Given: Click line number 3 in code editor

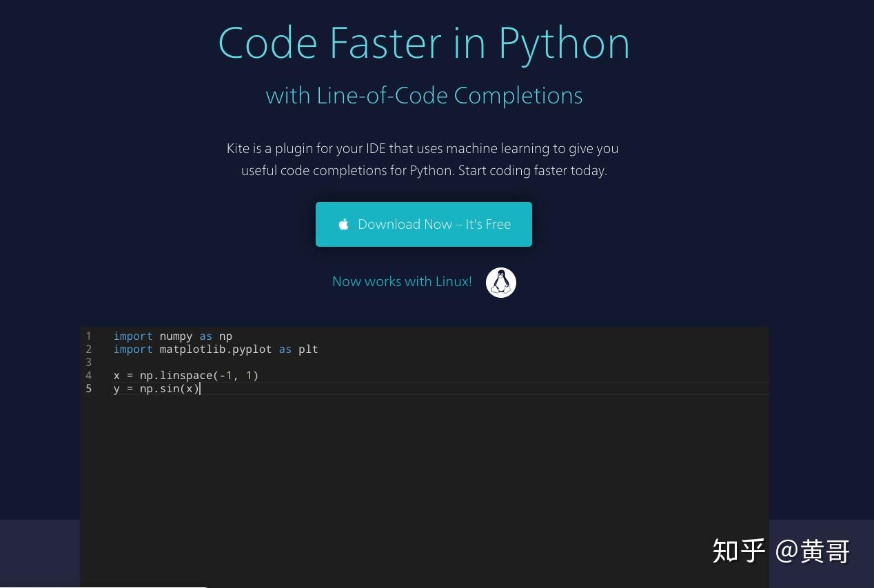Looking at the screenshot, I should coord(88,362).
